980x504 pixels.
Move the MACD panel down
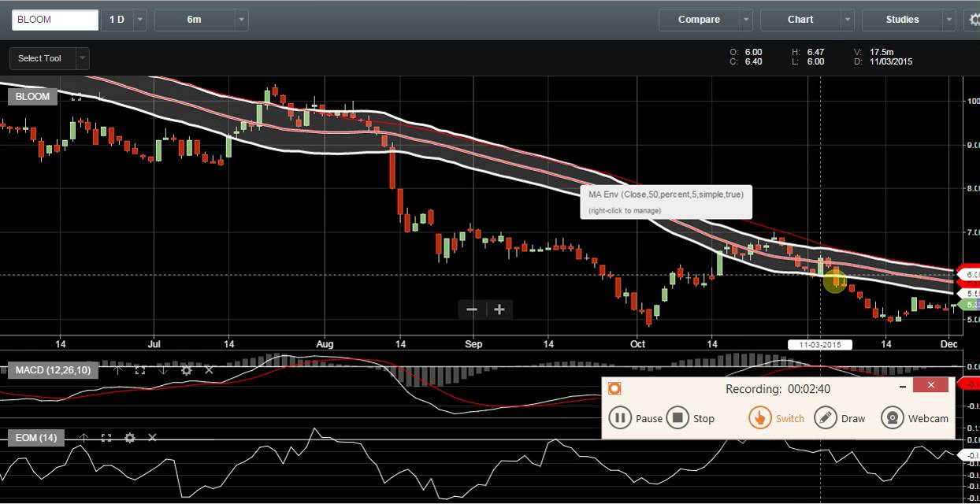click(163, 370)
